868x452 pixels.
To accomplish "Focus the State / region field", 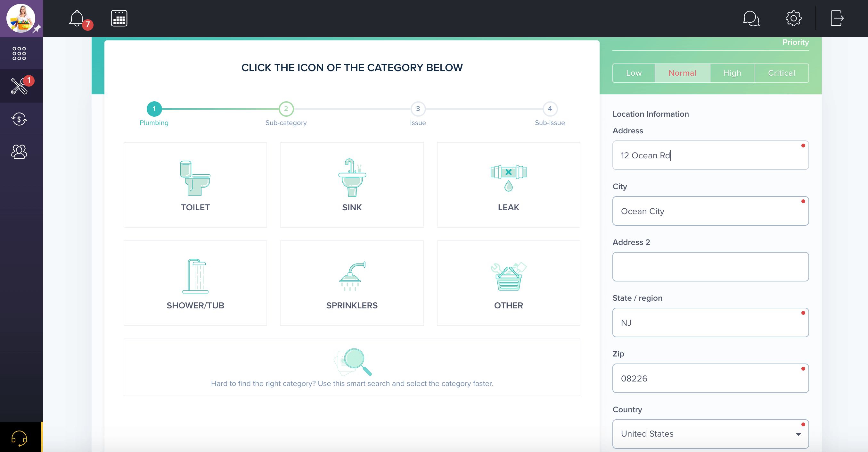I will click(710, 322).
